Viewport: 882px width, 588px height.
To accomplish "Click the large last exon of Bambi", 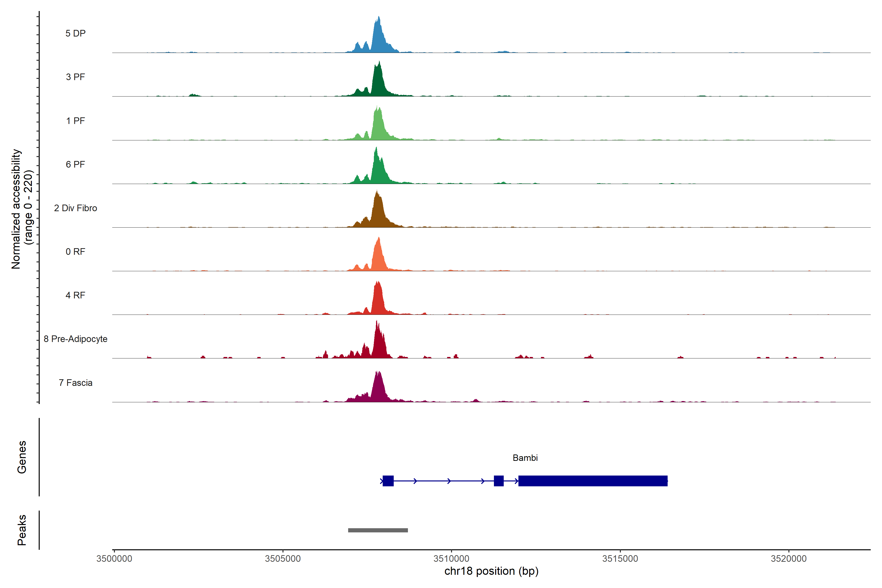I will coord(592,481).
